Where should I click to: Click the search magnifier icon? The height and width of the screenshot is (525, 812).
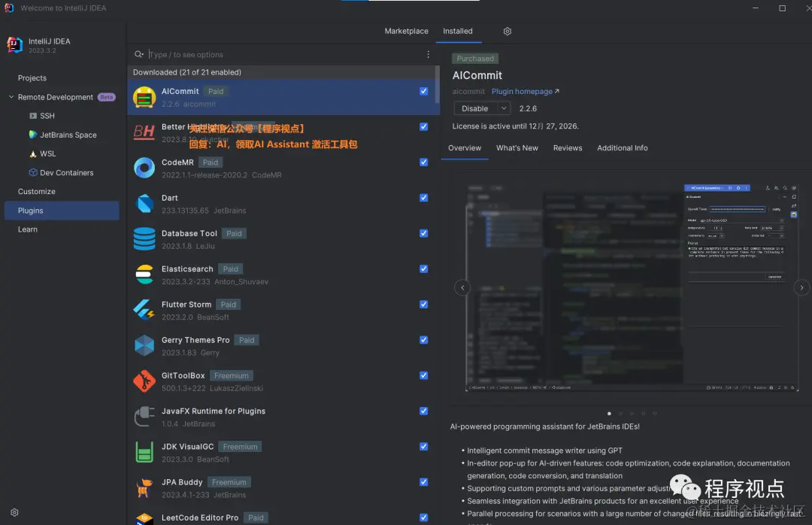click(139, 54)
